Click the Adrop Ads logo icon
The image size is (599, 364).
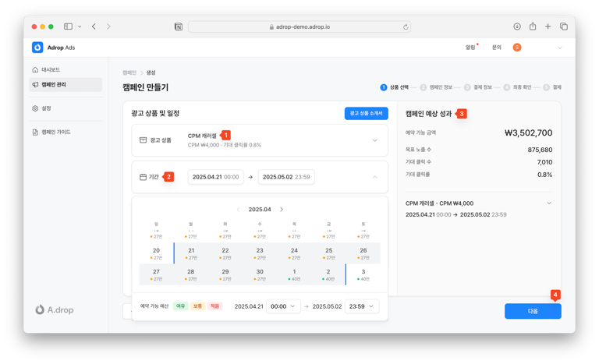pyautogui.click(x=37, y=48)
